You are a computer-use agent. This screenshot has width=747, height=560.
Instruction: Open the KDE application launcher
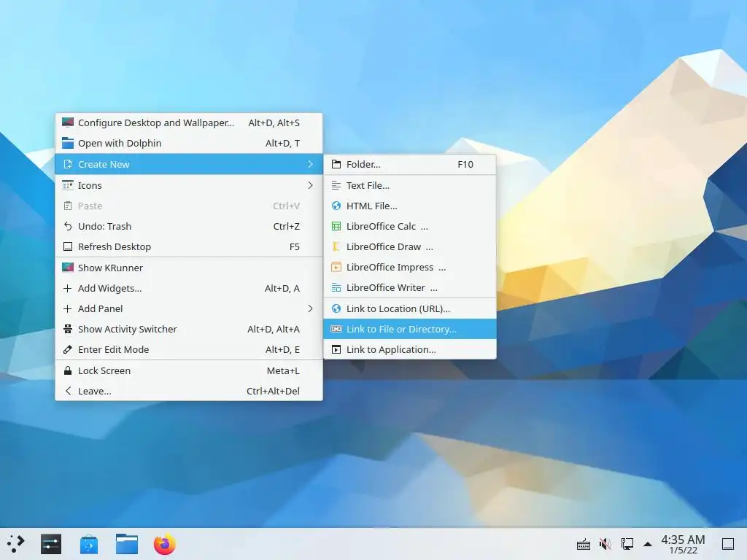16,544
